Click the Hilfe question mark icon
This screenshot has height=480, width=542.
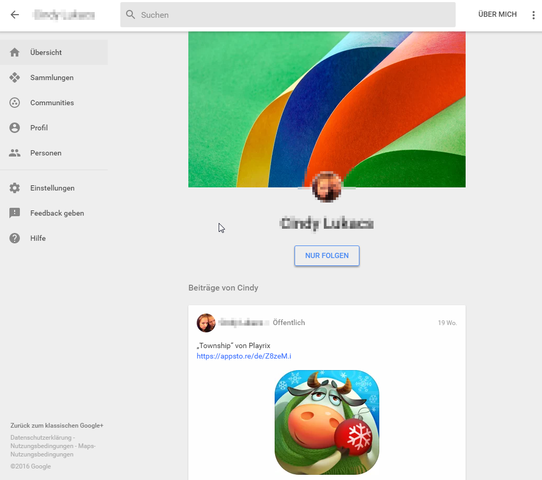[15, 238]
